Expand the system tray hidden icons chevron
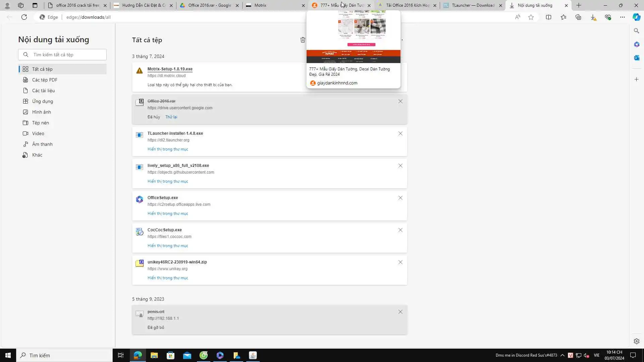 pyautogui.click(x=562, y=355)
